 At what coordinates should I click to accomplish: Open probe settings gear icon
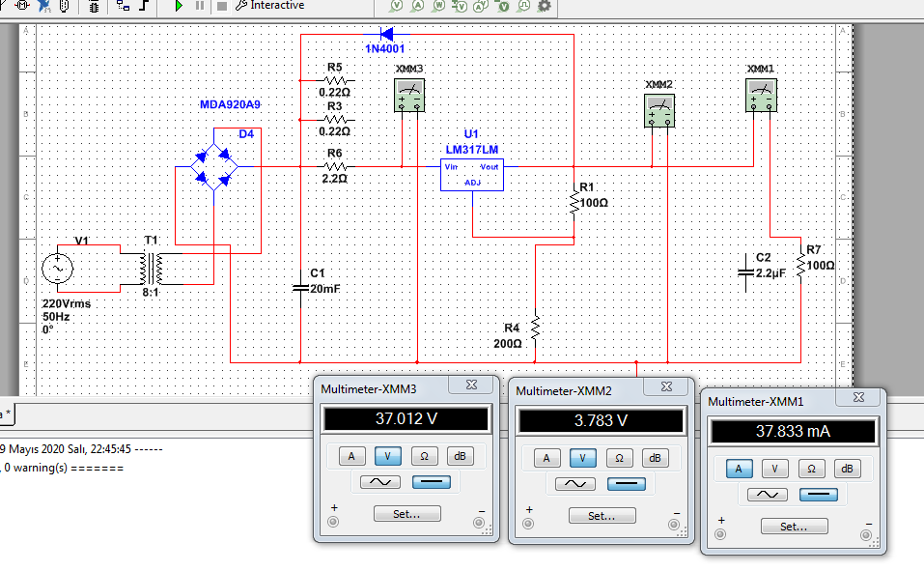545,6
